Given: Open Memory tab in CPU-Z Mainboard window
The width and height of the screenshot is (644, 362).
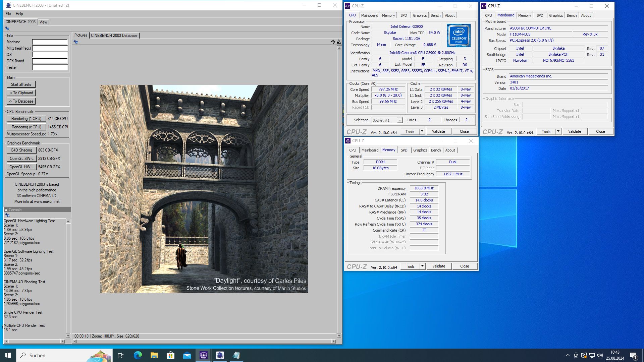Looking at the screenshot, I should pos(525,15).
